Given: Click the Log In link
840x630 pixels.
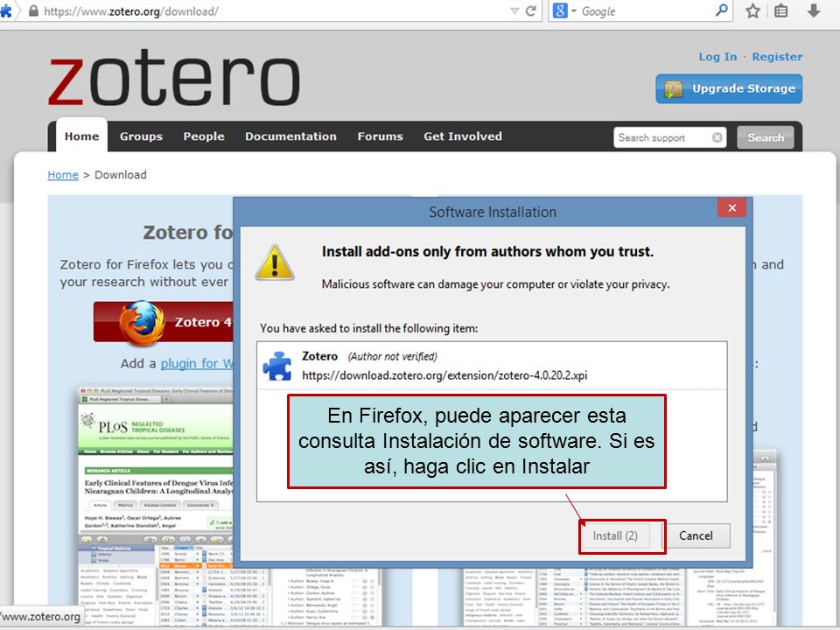Looking at the screenshot, I should (717, 57).
